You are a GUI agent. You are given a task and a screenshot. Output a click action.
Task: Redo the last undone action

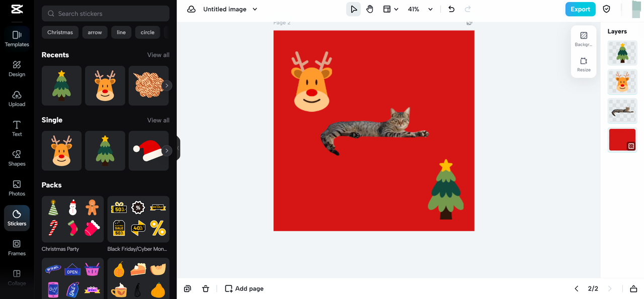click(x=468, y=9)
